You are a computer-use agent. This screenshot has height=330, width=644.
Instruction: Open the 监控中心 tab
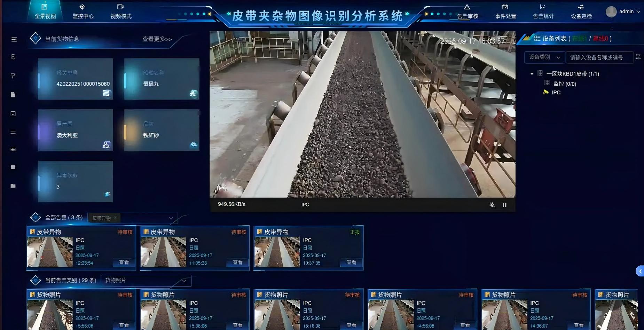(x=83, y=11)
